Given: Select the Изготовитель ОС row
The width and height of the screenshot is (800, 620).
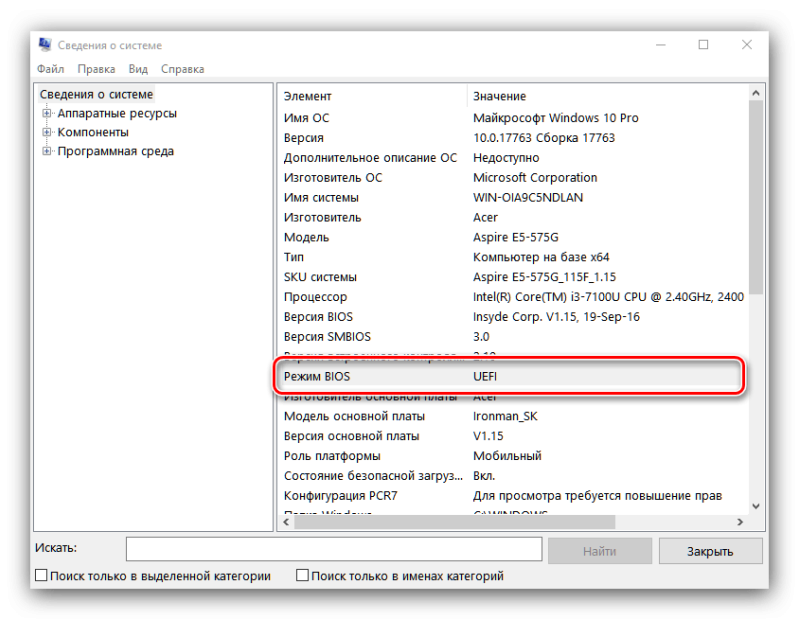Looking at the screenshot, I should point(513,178).
